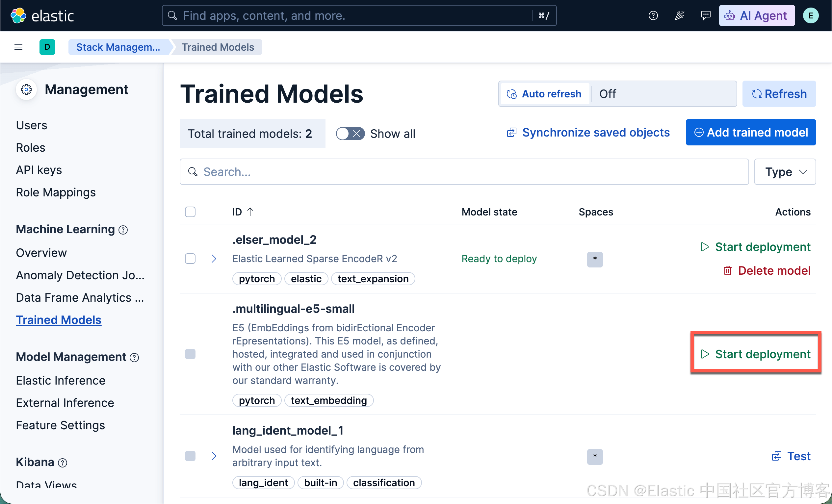The image size is (832, 504).
Task: Open spaces badge for lang_ident_model_1
Action: (595, 456)
